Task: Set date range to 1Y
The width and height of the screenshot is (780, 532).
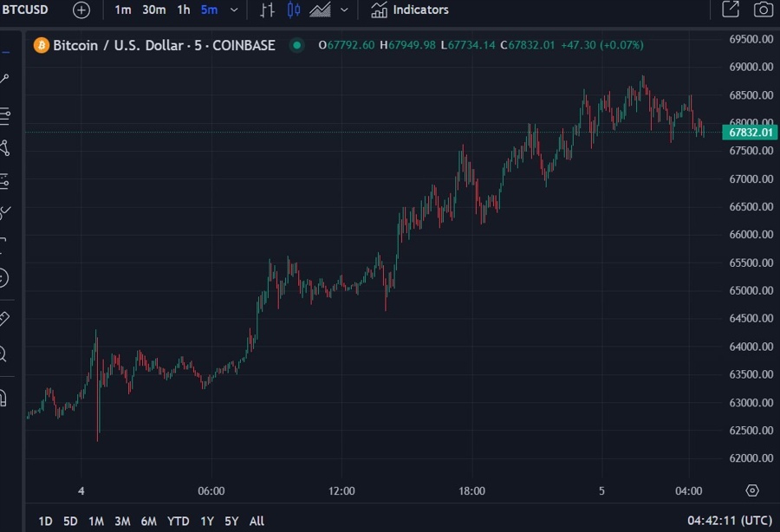Action: 207,521
